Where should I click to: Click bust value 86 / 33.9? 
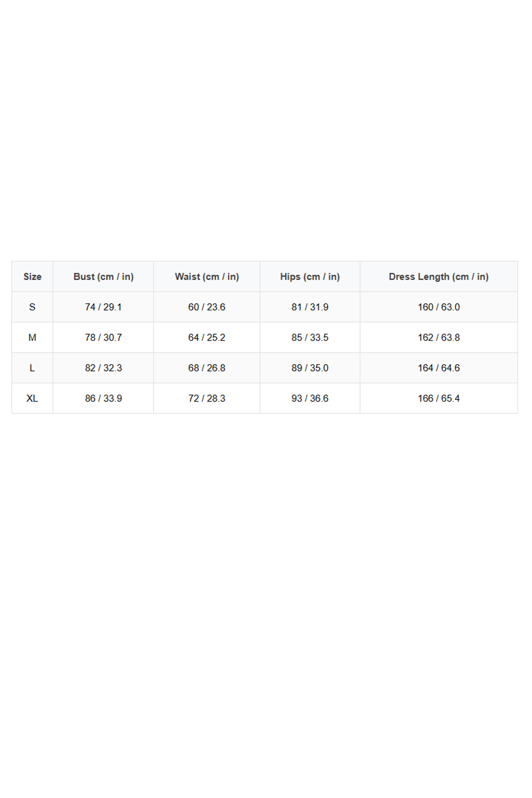click(103, 399)
